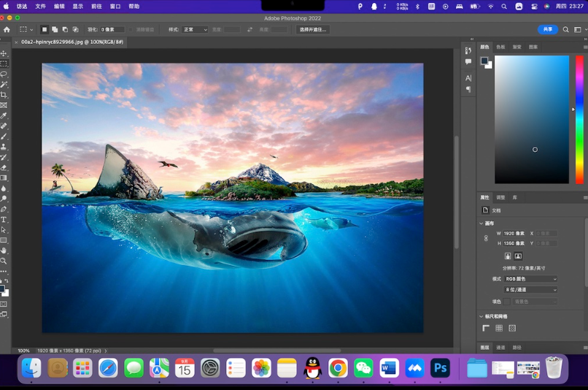The height and width of the screenshot is (390, 588).
Task: Toggle grid display in Properties
Action: (499, 328)
